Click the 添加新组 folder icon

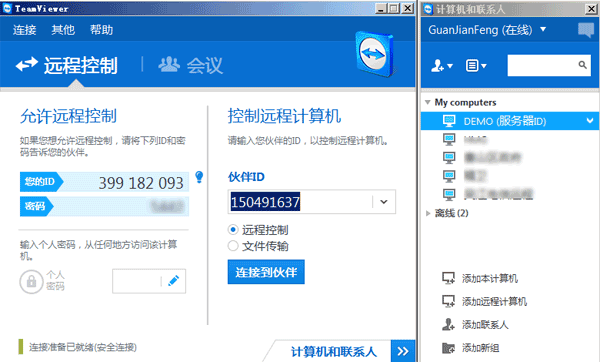click(448, 347)
